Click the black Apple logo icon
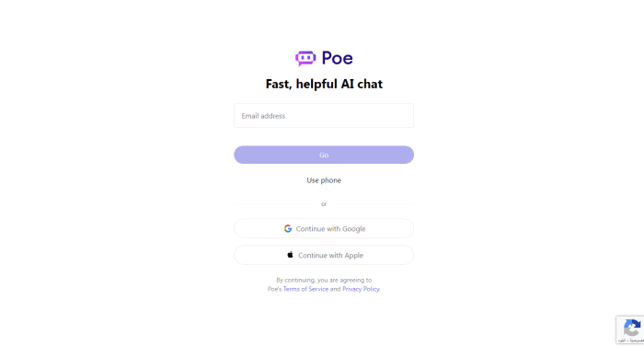Screen dimensions: 644x346 pyautogui.click(x=290, y=255)
